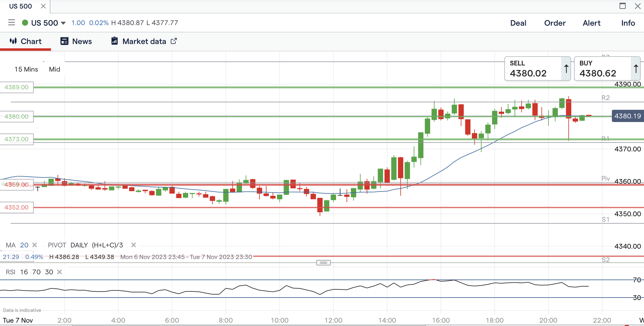Close the US 500 tab
644x326 pixels.
(x=43, y=6)
